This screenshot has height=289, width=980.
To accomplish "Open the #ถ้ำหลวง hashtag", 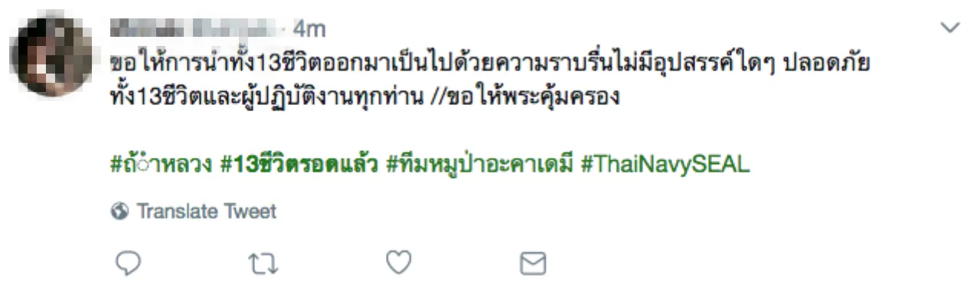I will point(161,164).
